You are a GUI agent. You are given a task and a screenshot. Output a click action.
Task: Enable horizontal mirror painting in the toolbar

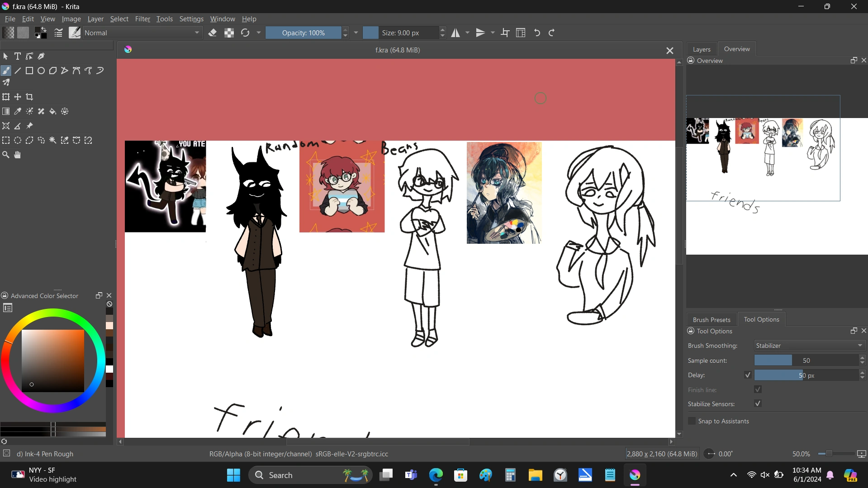[x=456, y=33]
